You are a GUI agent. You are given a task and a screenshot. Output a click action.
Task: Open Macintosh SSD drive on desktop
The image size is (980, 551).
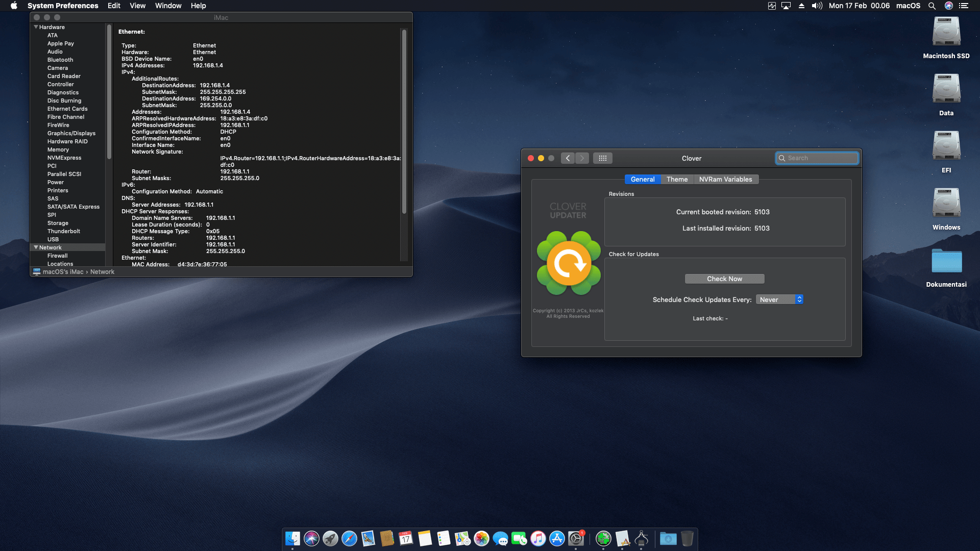(x=946, y=32)
